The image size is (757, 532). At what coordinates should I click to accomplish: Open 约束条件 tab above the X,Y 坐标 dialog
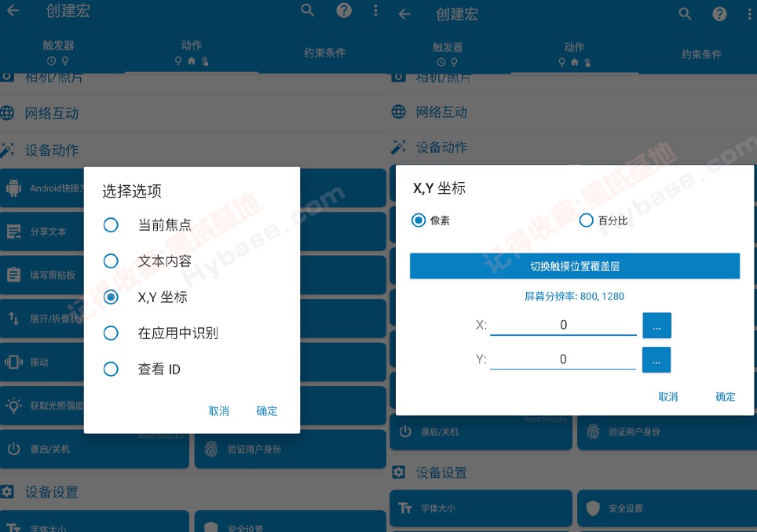pos(701,54)
